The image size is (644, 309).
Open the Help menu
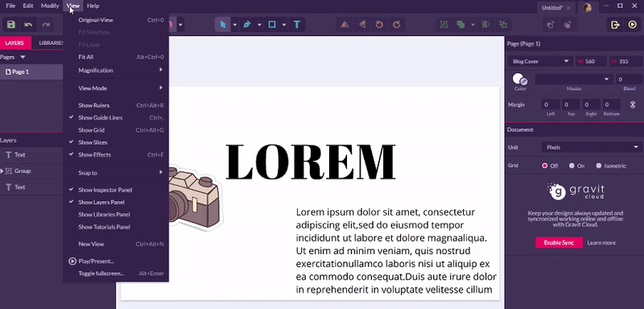(x=93, y=6)
